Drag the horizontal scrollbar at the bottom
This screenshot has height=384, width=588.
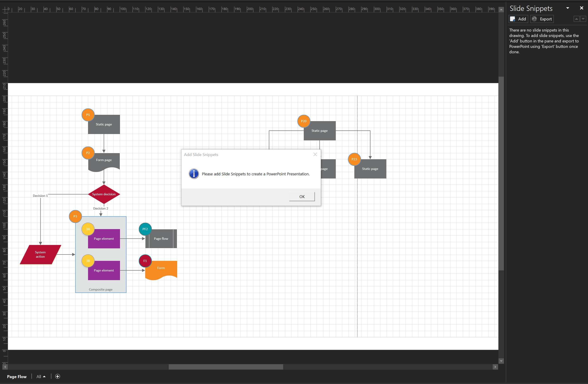coord(227,367)
